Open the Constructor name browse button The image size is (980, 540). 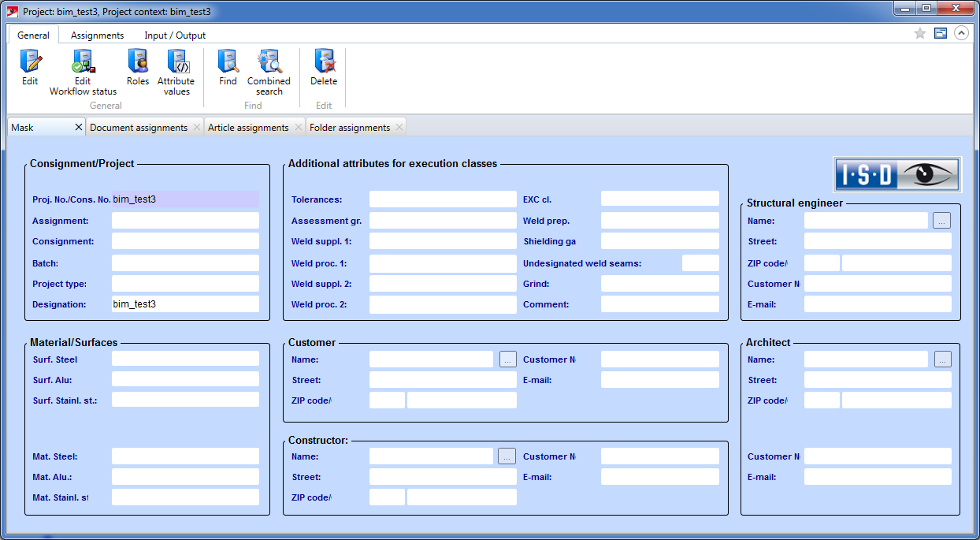[507, 456]
